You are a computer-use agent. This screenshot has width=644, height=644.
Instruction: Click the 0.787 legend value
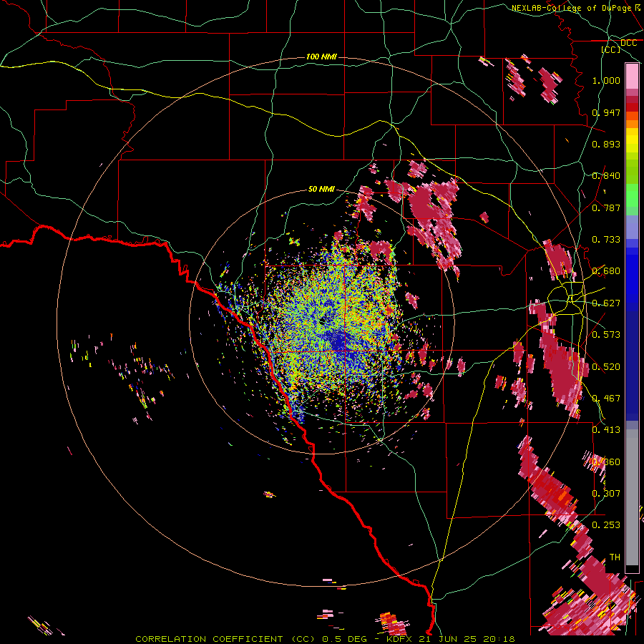(x=606, y=208)
